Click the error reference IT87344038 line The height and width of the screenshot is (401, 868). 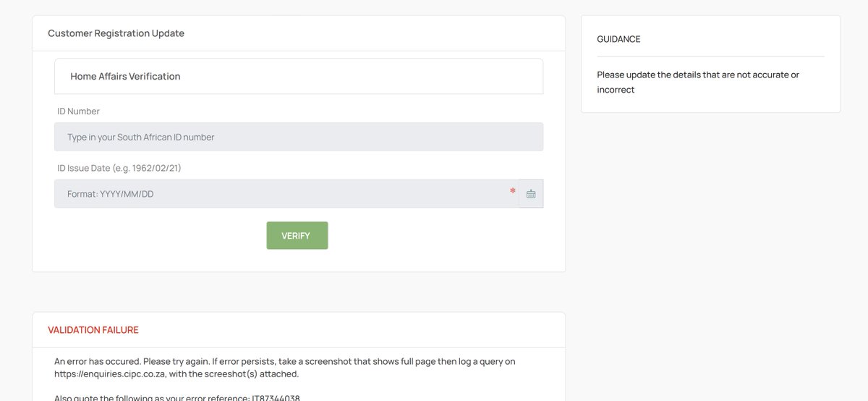(x=177, y=398)
